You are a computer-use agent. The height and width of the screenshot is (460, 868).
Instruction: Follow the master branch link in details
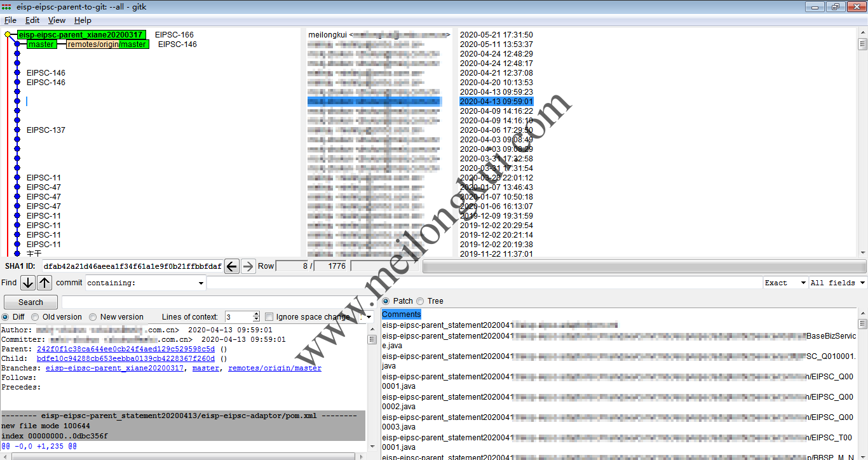[206, 369]
